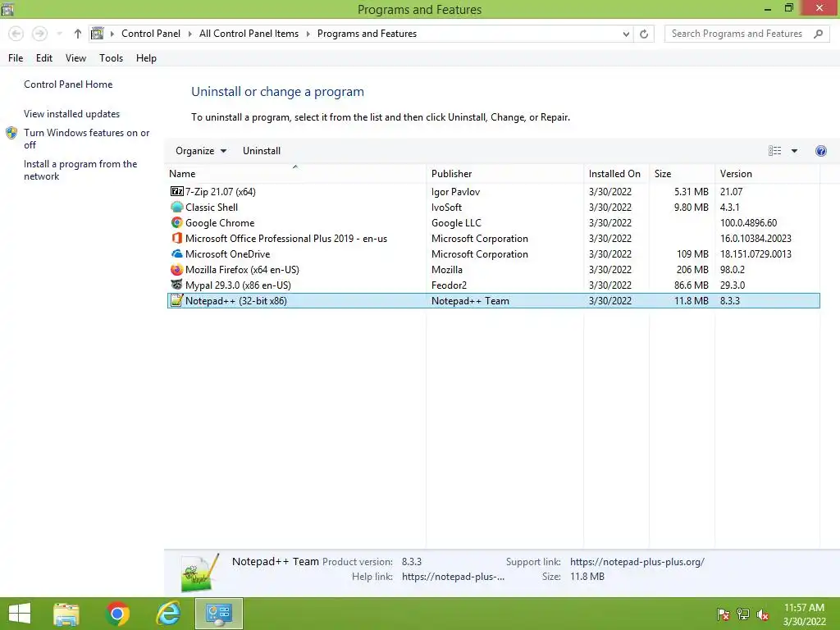Go forward with the forward arrow
This screenshot has height=630, width=840.
point(39,34)
